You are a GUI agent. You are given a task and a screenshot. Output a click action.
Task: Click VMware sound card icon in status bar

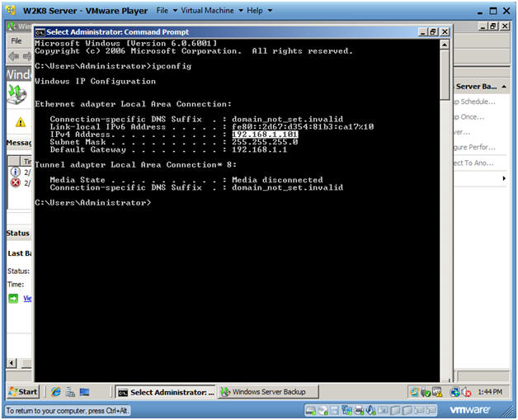click(371, 410)
